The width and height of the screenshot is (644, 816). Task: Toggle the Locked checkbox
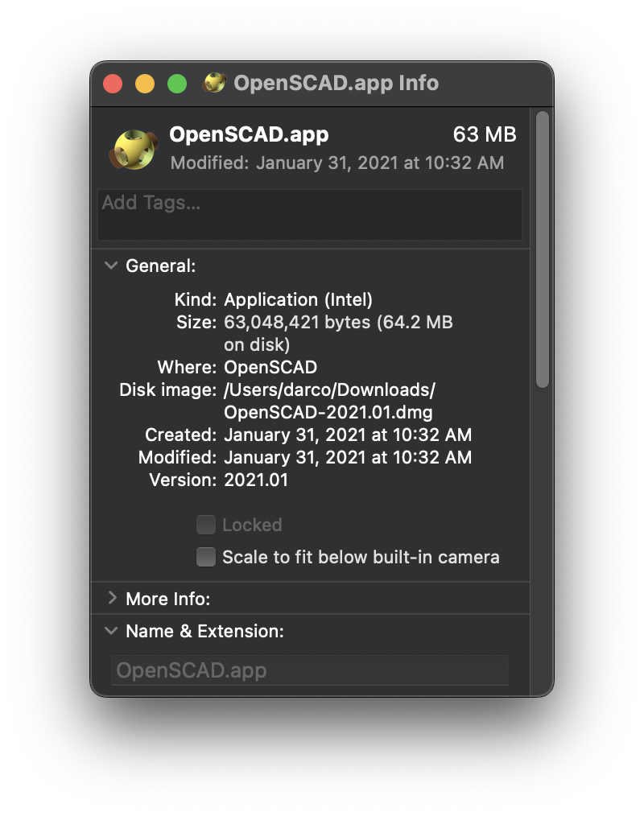pos(206,525)
